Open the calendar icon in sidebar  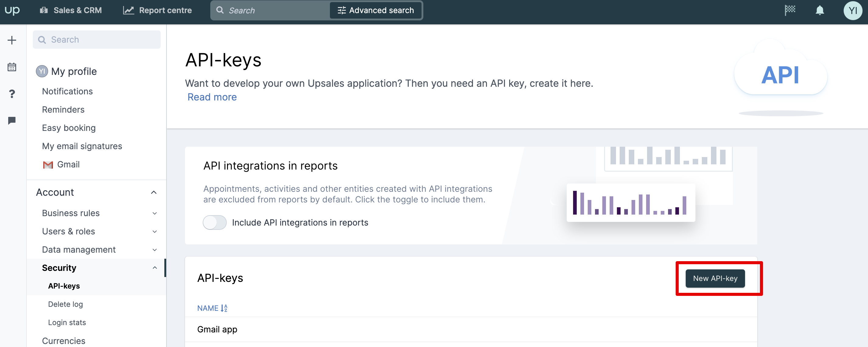pyautogui.click(x=12, y=67)
